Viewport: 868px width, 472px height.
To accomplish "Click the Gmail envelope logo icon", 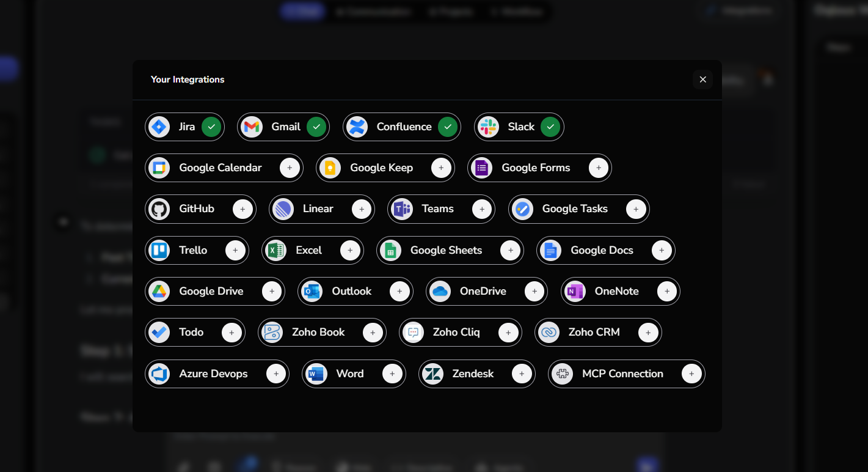I will click(252, 127).
